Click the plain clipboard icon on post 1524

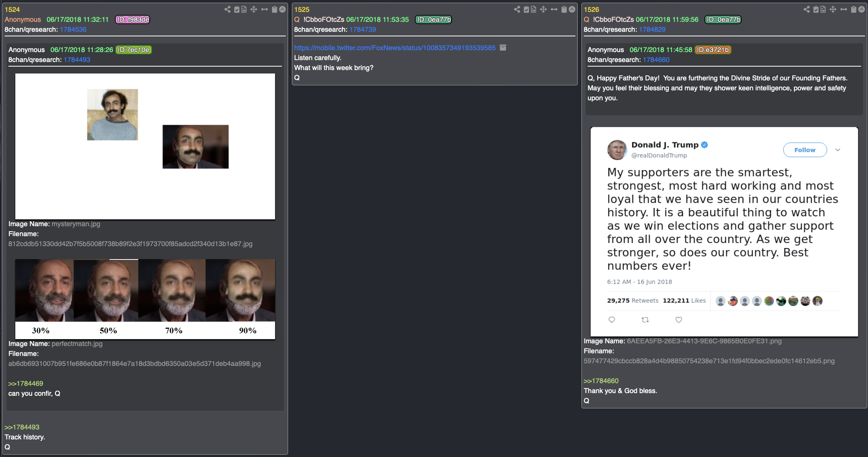(x=274, y=10)
